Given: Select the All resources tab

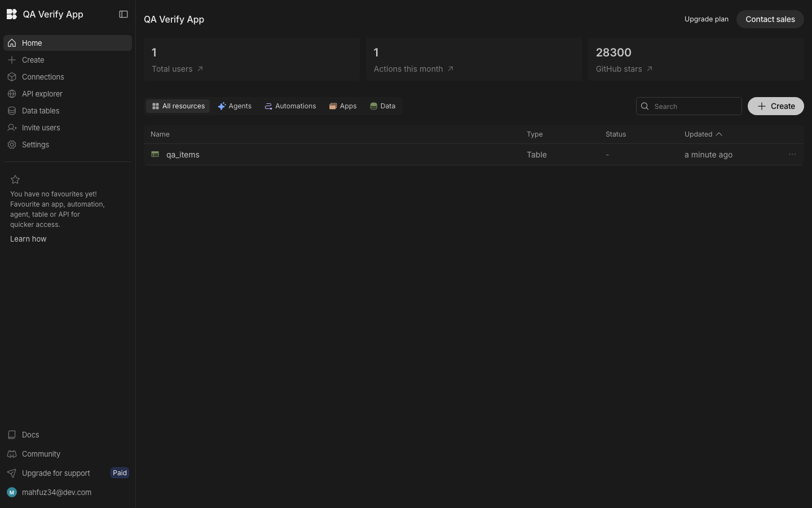Looking at the screenshot, I should pyautogui.click(x=178, y=106).
